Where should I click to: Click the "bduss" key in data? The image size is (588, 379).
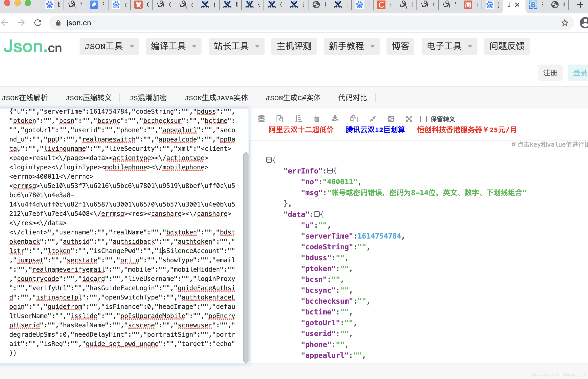pyautogui.click(x=316, y=258)
